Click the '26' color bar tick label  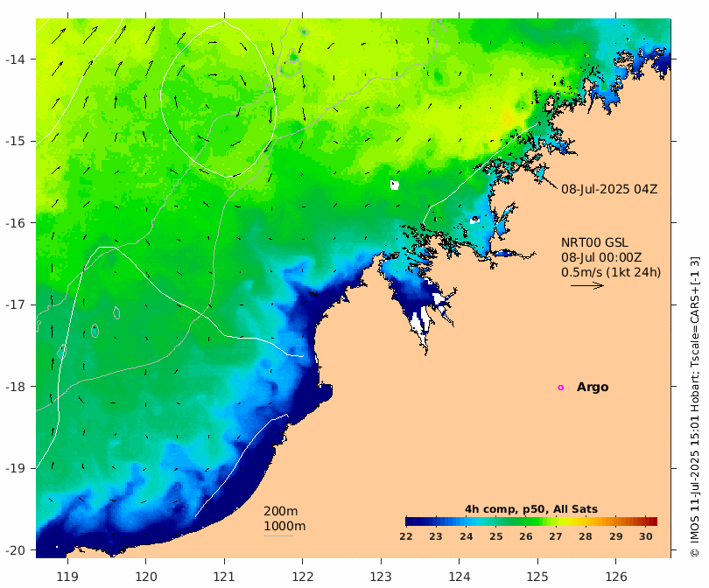[526, 536]
